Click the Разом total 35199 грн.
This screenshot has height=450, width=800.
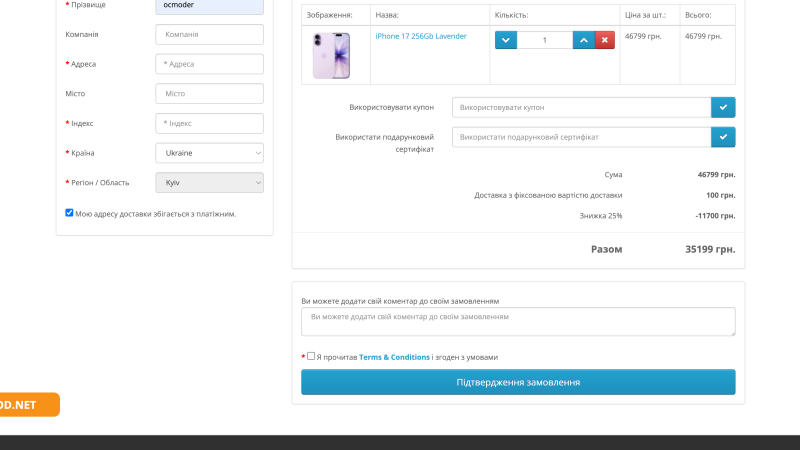[710, 249]
